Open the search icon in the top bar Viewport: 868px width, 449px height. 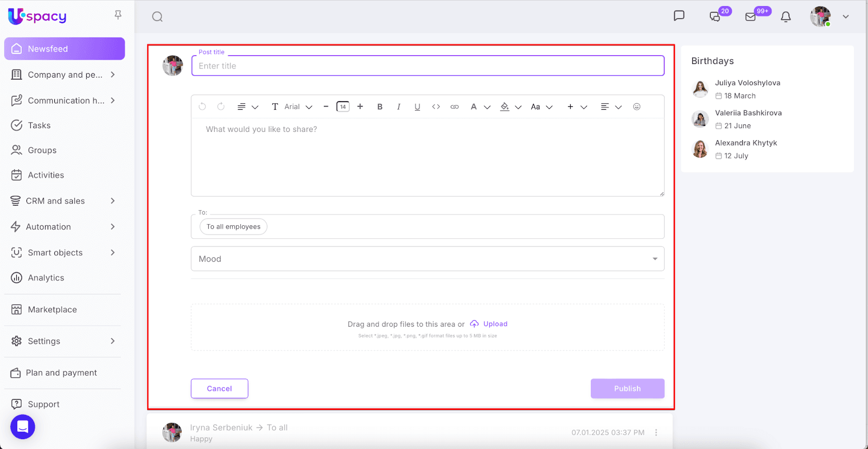coord(157,17)
